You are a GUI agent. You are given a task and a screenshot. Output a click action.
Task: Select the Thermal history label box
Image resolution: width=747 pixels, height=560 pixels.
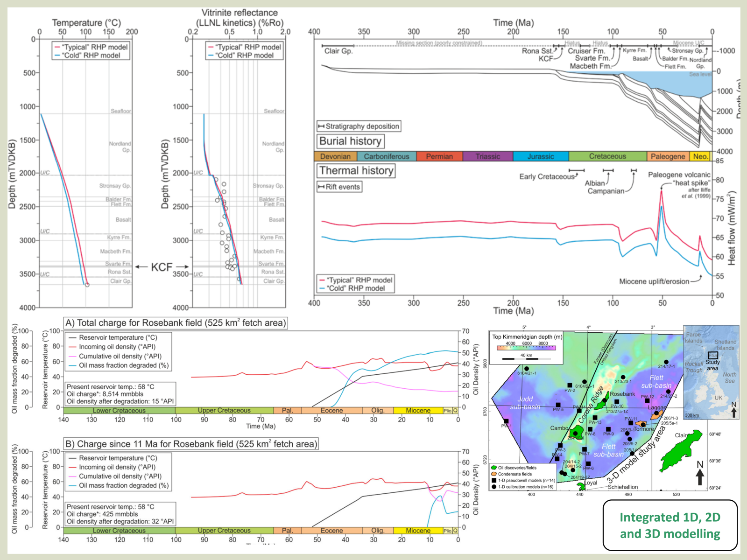pyautogui.click(x=356, y=170)
